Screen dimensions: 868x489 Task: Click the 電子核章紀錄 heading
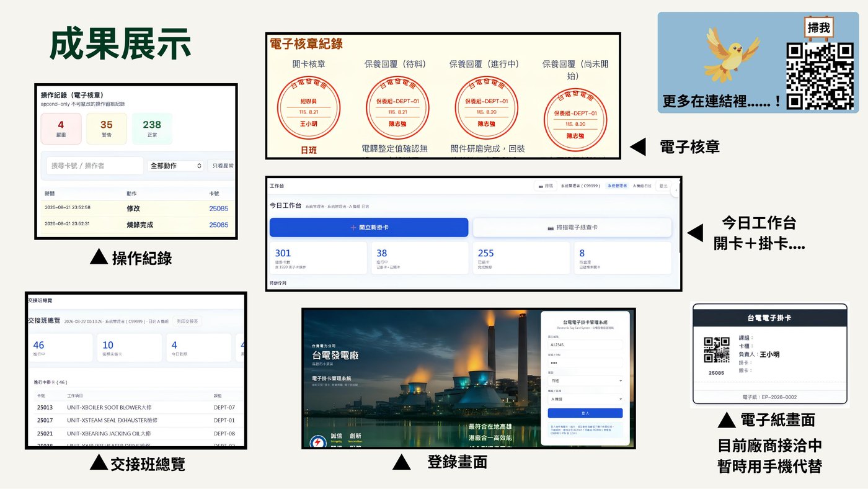point(306,44)
